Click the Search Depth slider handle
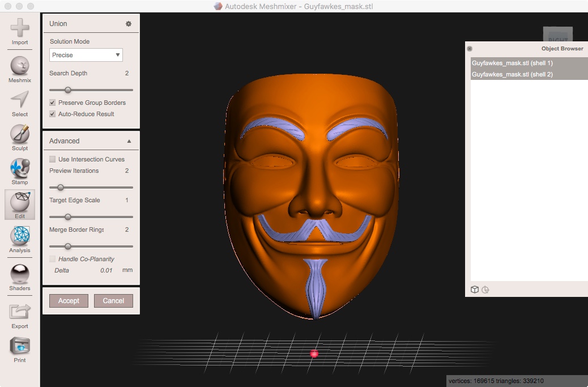The width and height of the screenshot is (588, 387). [68, 90]
